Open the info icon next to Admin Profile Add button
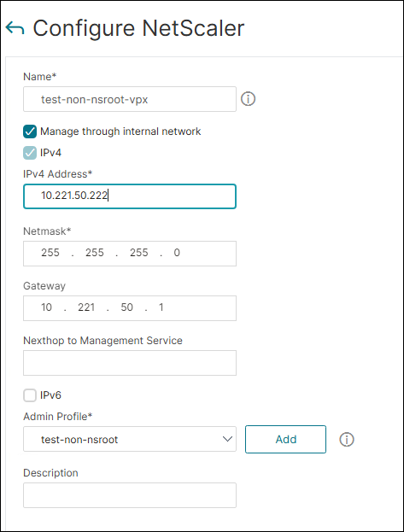The image size is (404, 532). 347,440
